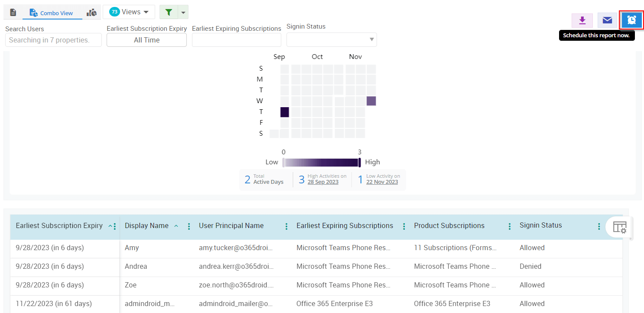This screenshot has width=644, height=313.
Task: Click the download report icon
Action: point(582,20)
